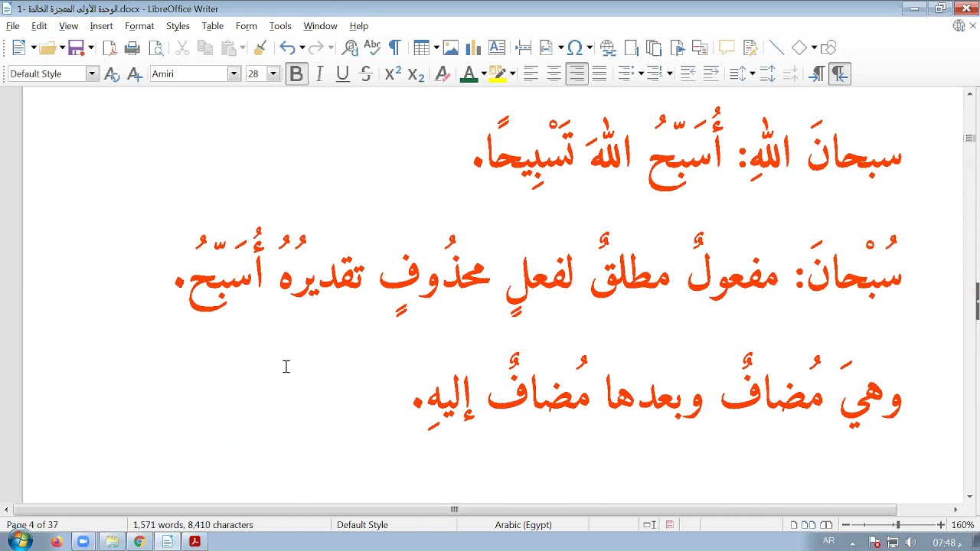Toggle Strikethrough formatting

coord(366,73)
